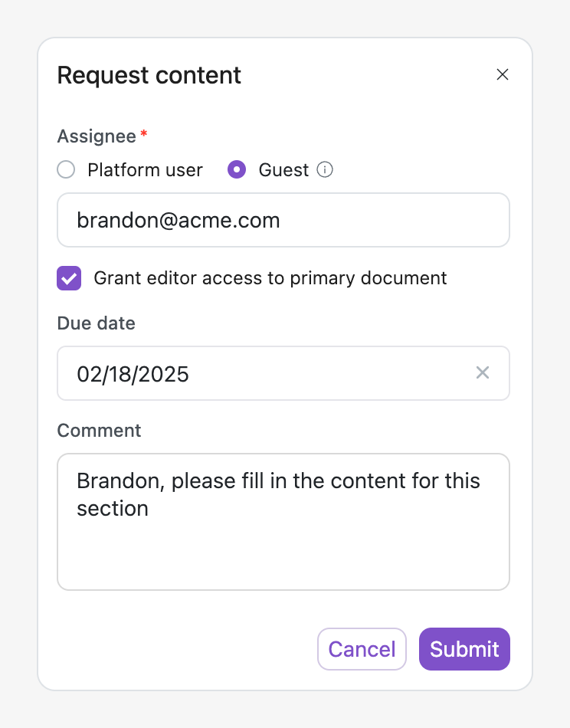
Task: Click the Grant editor access label text
Action: (270, 278)
